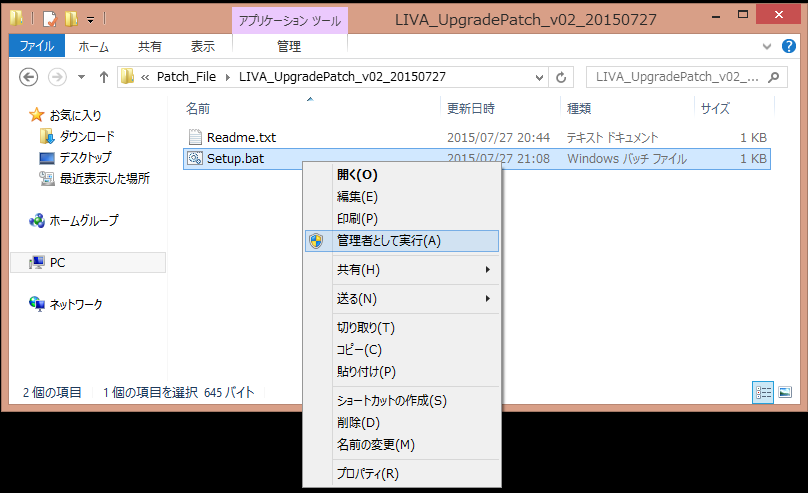Select お気に入り in the navigation pane
Viewport: 808px width, 493px height.
click(x=75, y=115)
